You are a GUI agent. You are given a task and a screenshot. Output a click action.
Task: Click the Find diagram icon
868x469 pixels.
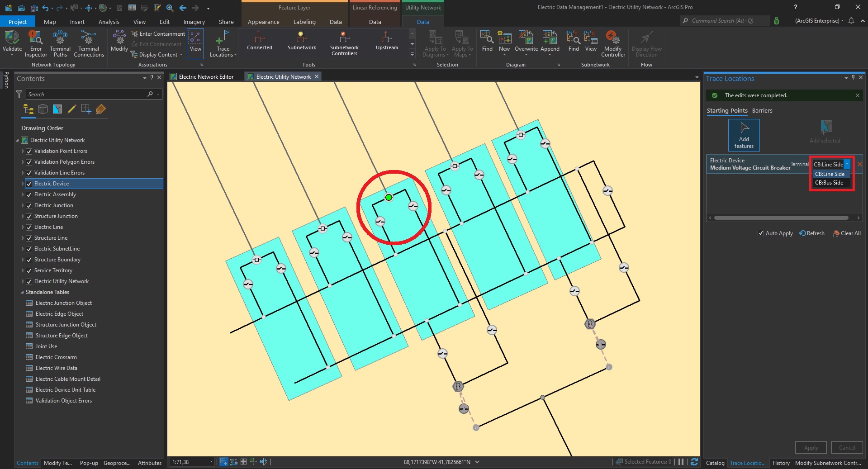point(487,37)
